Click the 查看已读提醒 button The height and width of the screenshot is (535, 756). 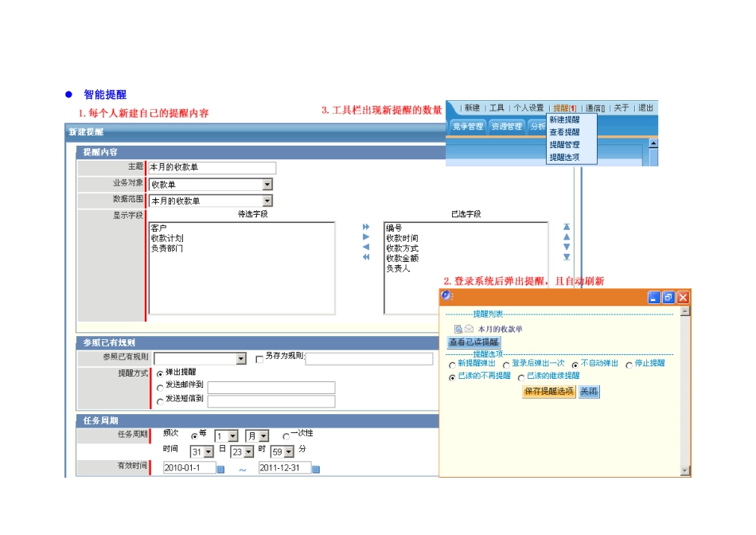[x=474, y=342]
